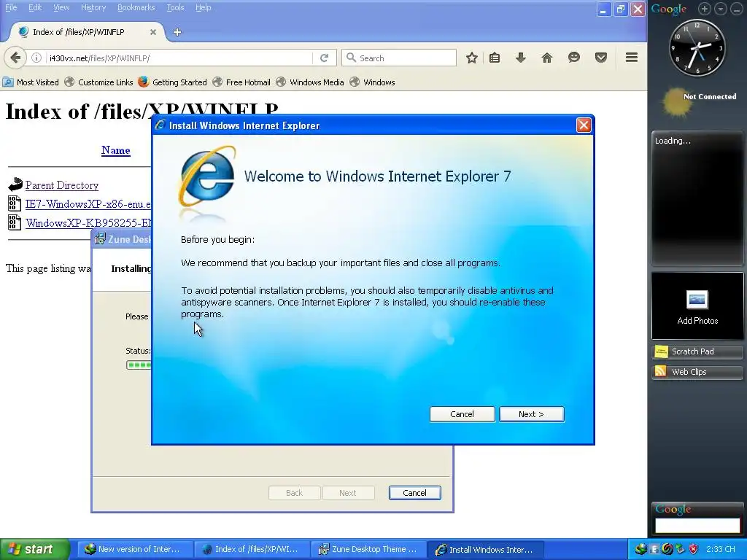Open the Help menu in Firefox
747x560 pixels.
pos(203,7)
